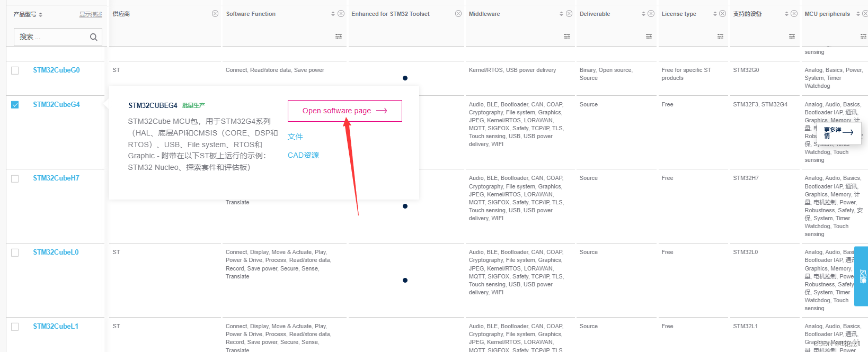The width and height of the screenshot is (868, 352).
Task: Open the STM32CubeG0 product link
Action: pyautogui.click(x=56, y=70)
